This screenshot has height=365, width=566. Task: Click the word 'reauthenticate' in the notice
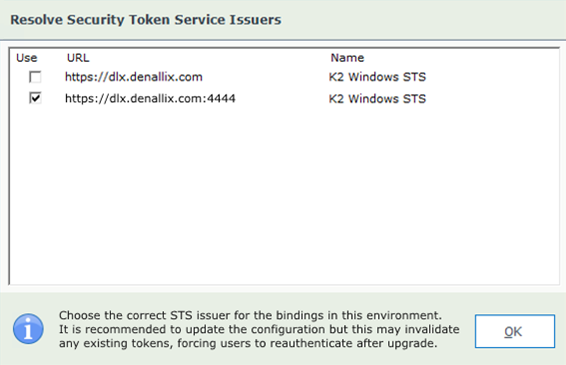click(311, 343)
